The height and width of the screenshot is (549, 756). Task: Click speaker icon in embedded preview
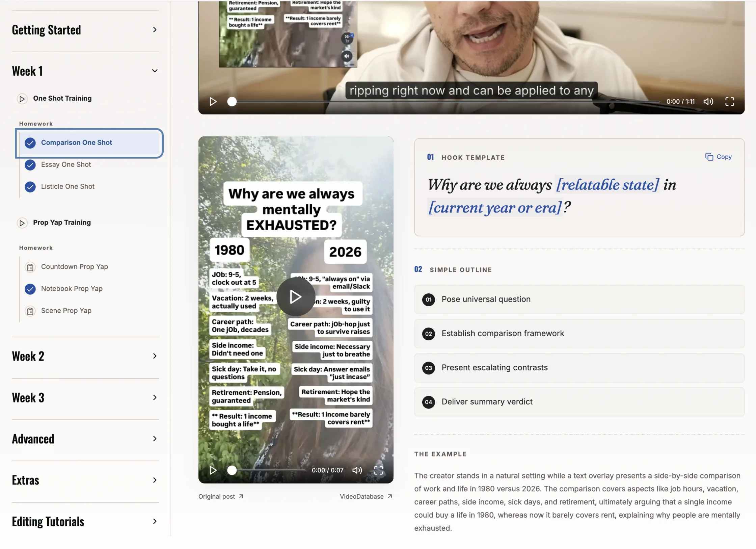(347, 56)
